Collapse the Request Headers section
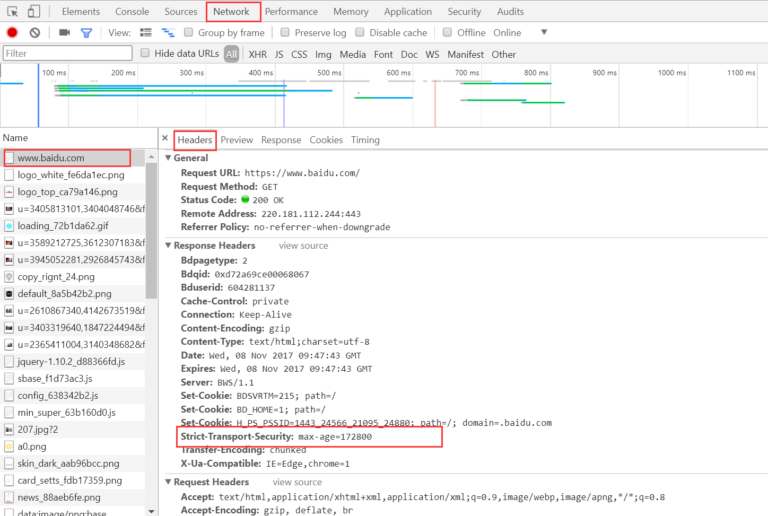This screenshot has width=768, height=516. point(168,482)
